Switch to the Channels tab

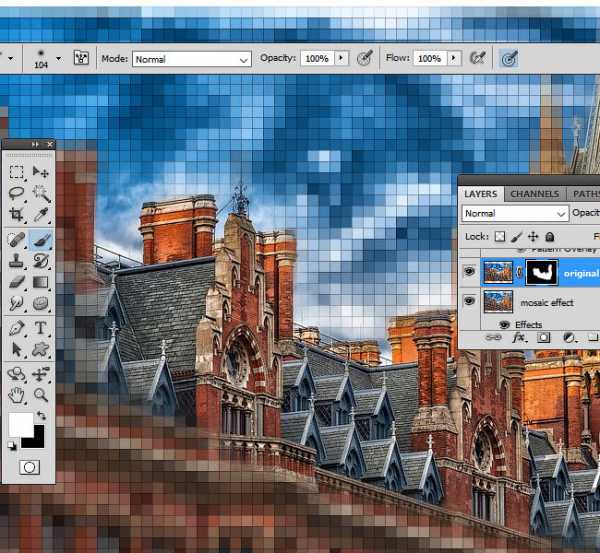pyautogui.click(x=534, y=193)
